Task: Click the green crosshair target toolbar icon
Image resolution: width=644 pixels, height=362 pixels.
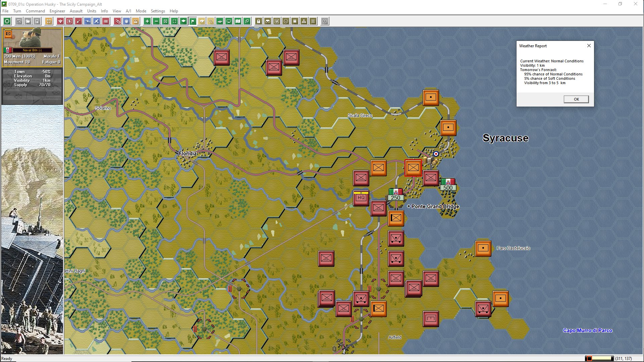Action: (x=7, y=21)
